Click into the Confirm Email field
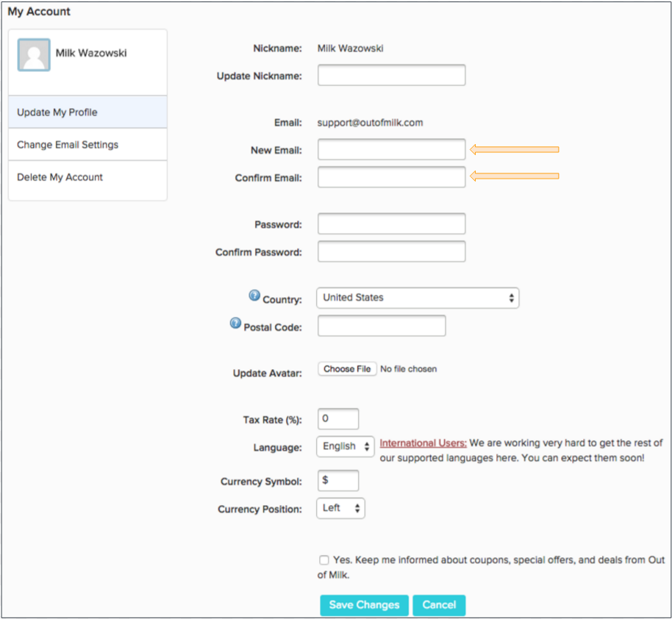 coord(391,177)
